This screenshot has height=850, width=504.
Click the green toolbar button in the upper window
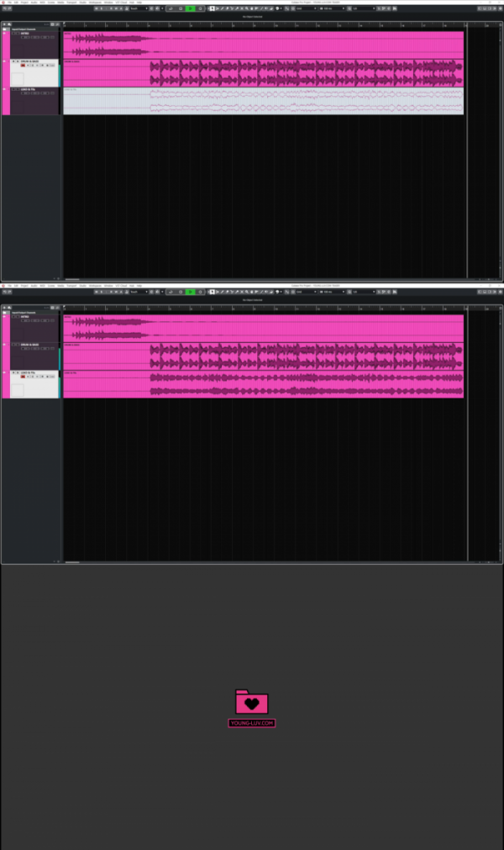190,8
